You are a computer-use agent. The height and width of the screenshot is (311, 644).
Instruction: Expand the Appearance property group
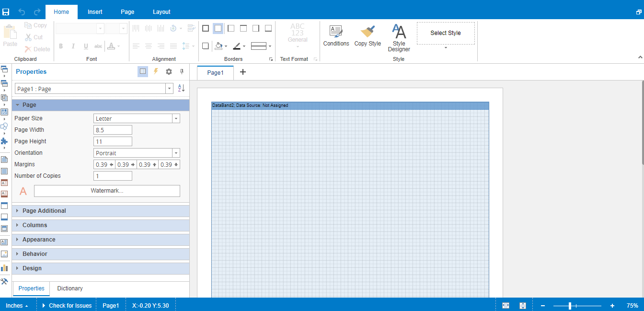39,240
